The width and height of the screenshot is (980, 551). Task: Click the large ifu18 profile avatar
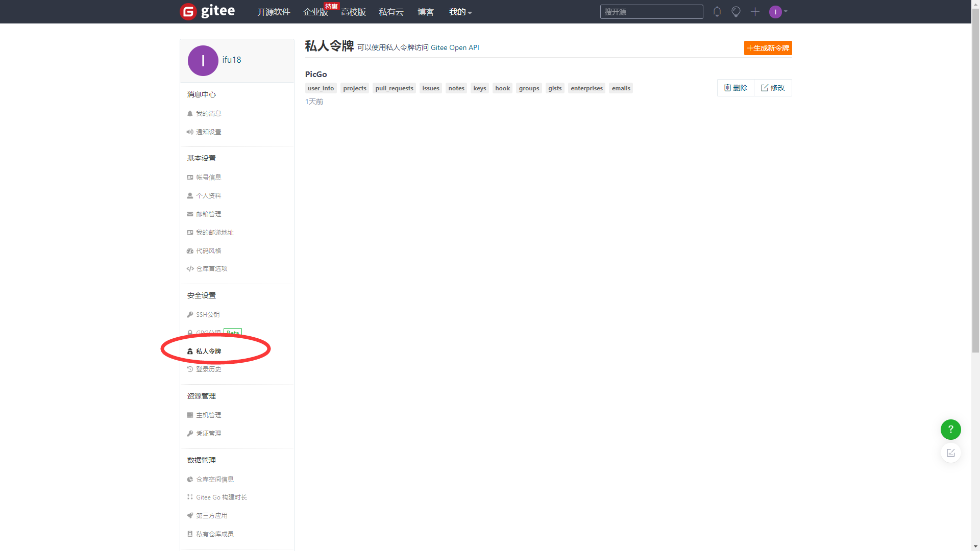203,60
